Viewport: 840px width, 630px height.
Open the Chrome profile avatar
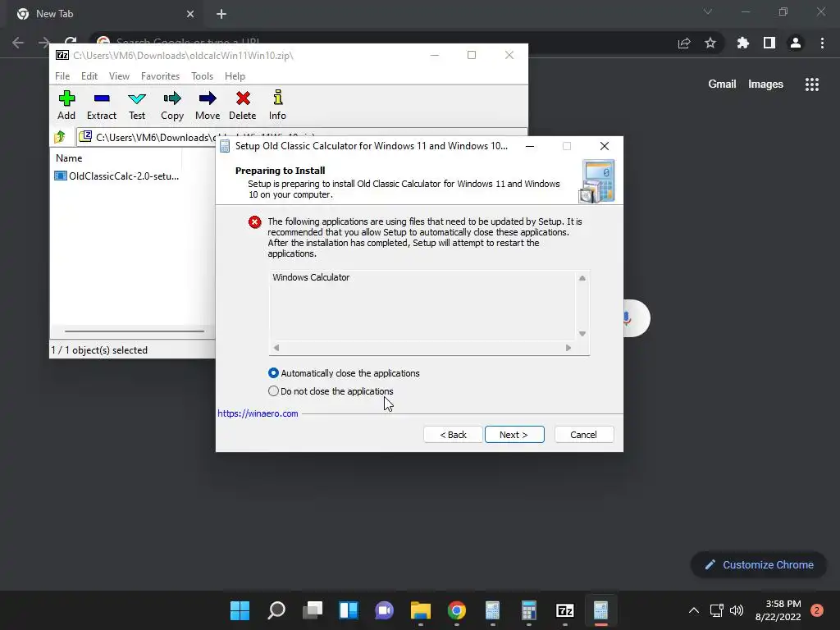point(796,43)
